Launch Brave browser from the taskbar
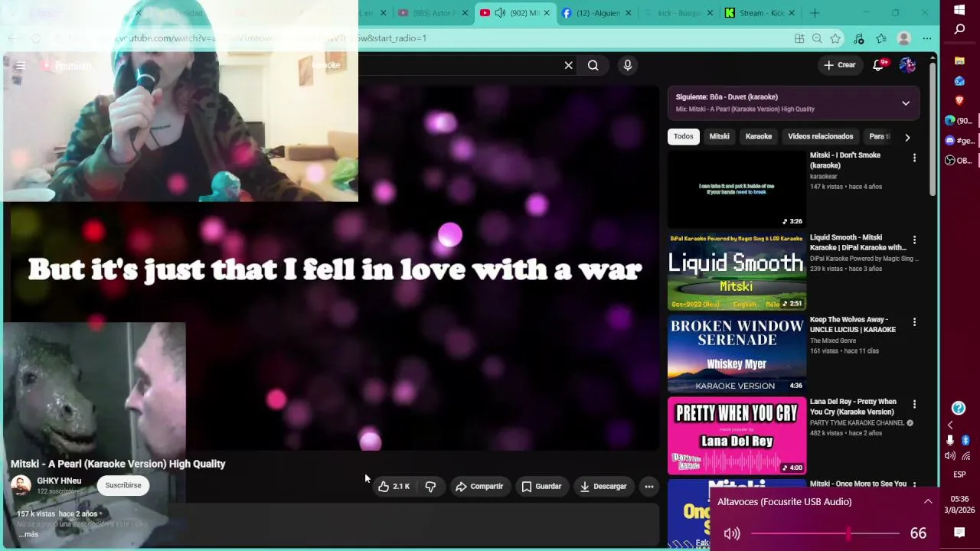 pos(959,100)
